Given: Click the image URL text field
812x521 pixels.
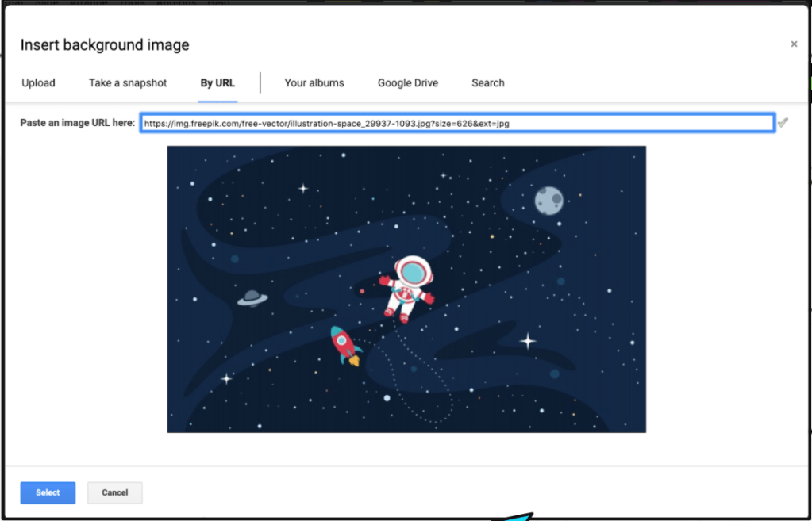Looking at the screenshot, I should pos(456,123).
